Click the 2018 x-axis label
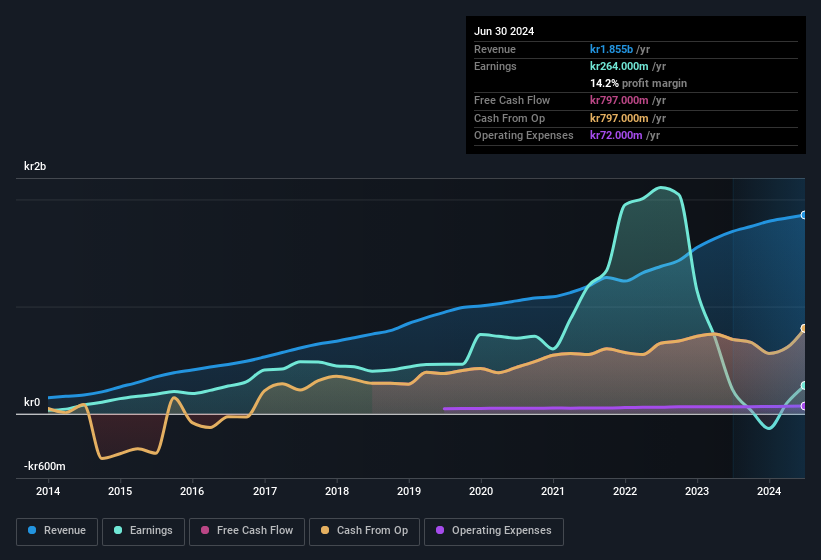The height and width of the screenshot is (560, 821). click(x=337, y=491)
